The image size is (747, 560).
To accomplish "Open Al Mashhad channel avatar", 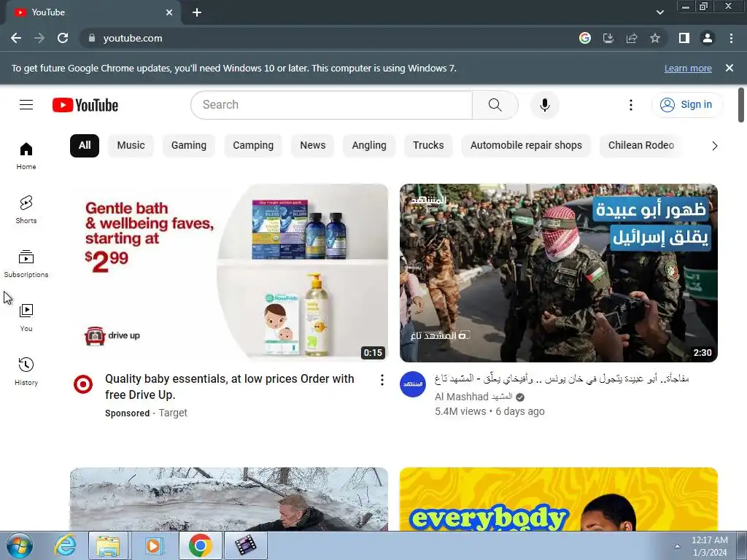I will (x=413, y=384).
